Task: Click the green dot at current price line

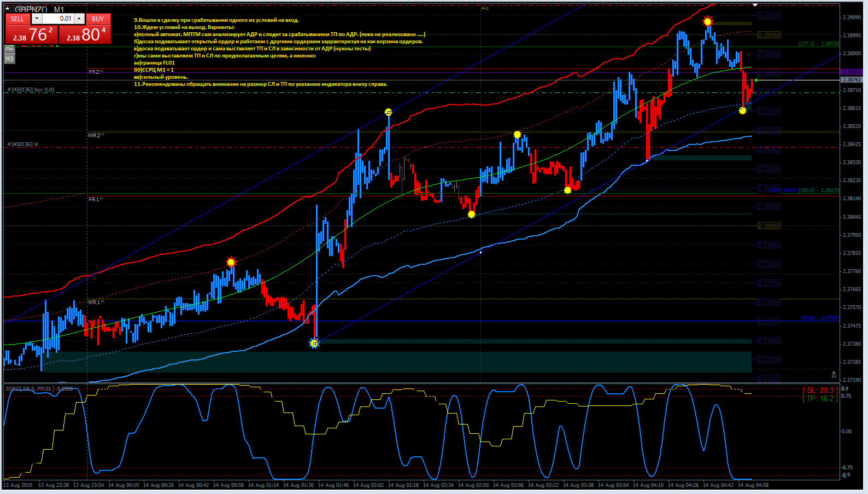Action: tap(756, 80)
